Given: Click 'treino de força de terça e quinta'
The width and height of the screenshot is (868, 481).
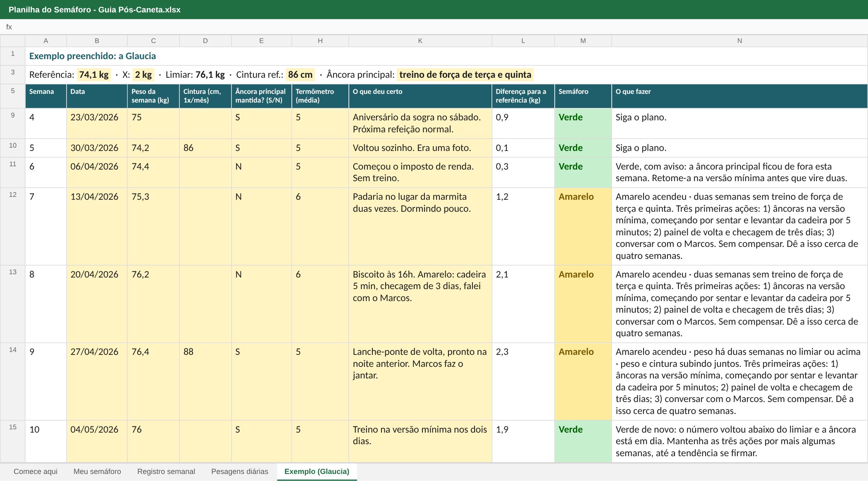Looking at the screenshot, I should pyautogui.click(x=465, y=75).
